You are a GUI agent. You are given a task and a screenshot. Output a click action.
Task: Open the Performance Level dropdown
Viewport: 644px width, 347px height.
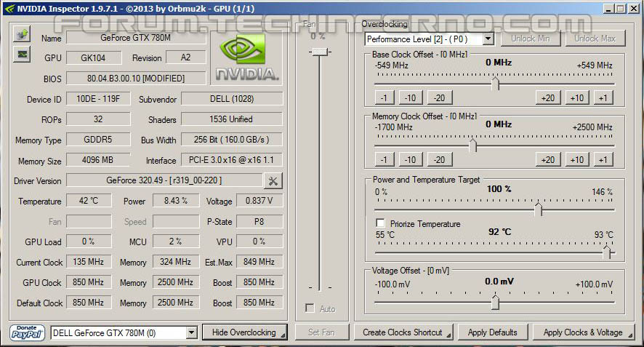click(x=488, y=39)
